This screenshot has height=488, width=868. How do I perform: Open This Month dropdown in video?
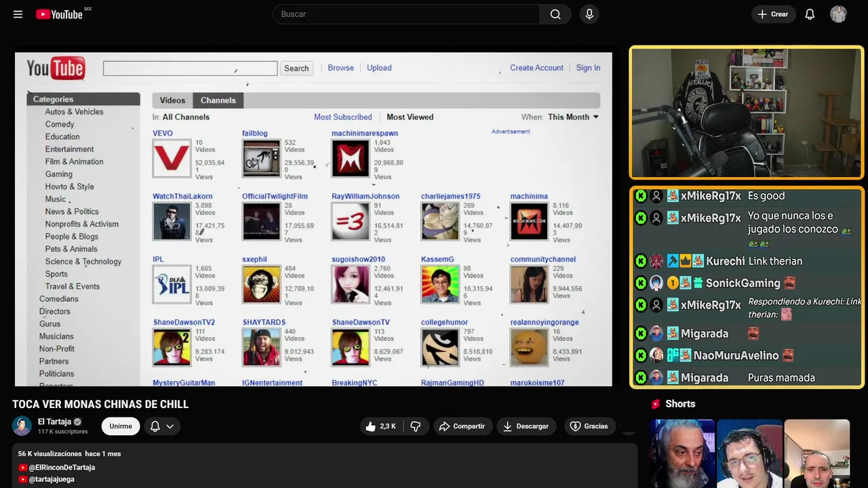pyautogui.click(x=574, y=117)
